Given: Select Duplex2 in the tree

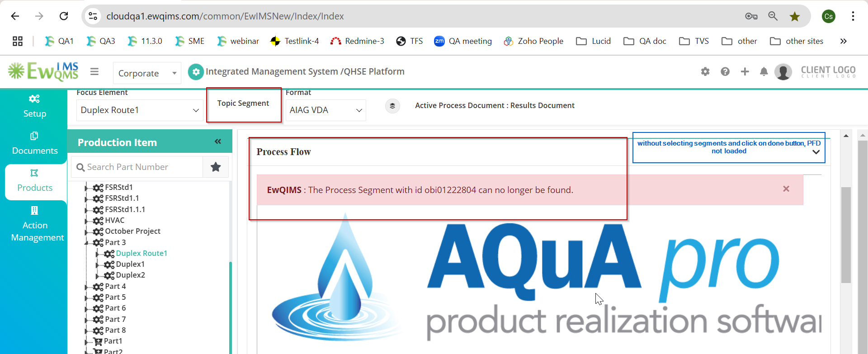Looking at the screenshot, I should point(131,275).
